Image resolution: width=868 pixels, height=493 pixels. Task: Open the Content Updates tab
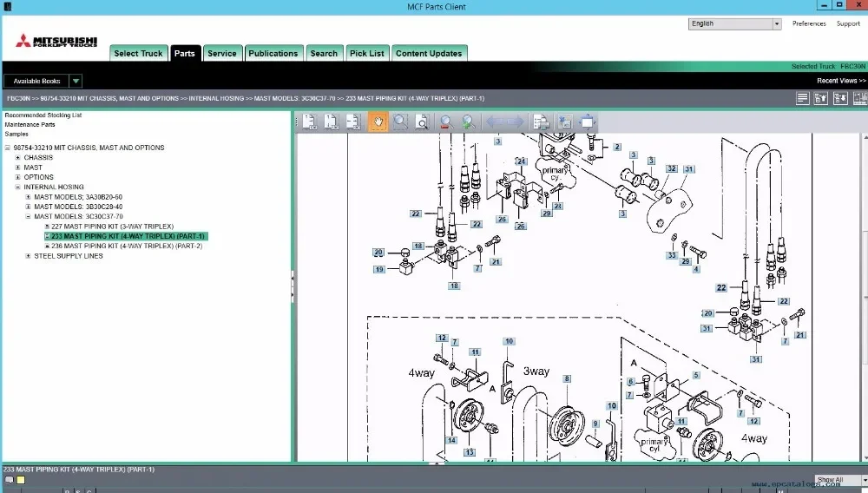[x=429, y=53]
